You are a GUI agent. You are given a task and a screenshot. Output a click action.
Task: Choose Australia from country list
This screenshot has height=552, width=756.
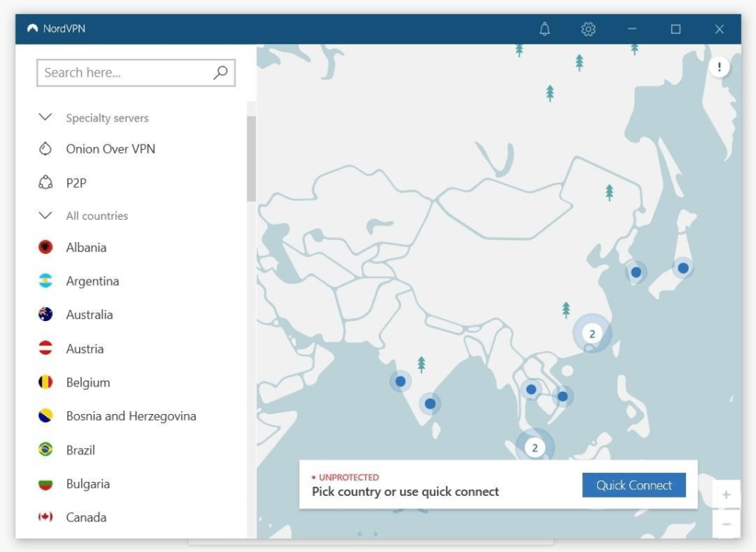coord(89,315)
